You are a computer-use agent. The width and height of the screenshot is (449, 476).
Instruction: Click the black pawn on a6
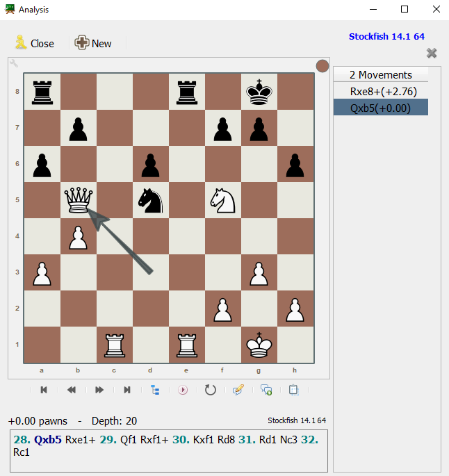(42, 165)
